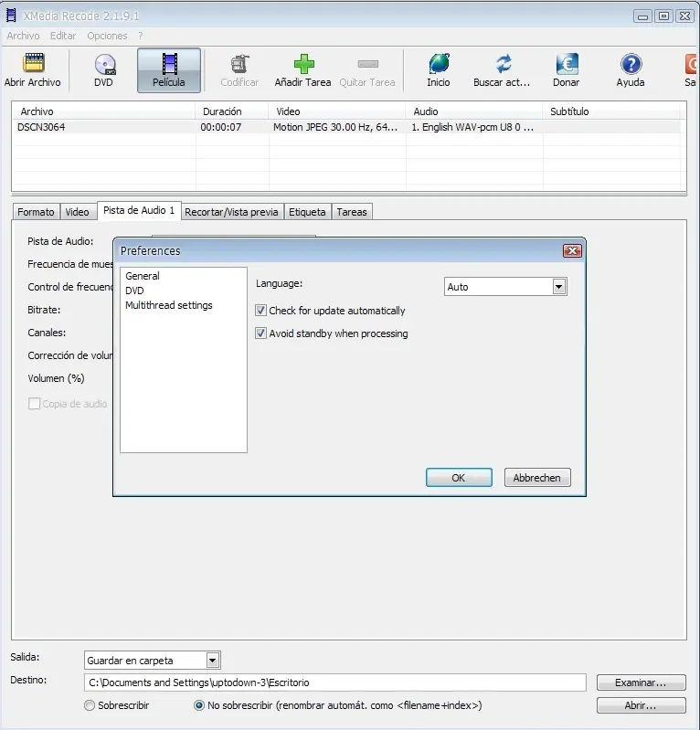Image resolution: width=700 pixels, height=730 pixels.
Task: Click the Archivo column header
Action: (x=104, y=111)
